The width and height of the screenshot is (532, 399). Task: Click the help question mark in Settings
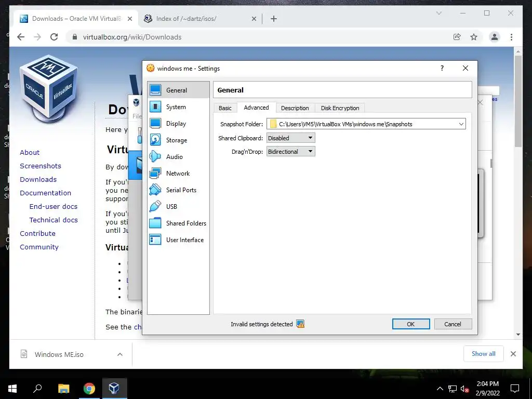[442, 68]
